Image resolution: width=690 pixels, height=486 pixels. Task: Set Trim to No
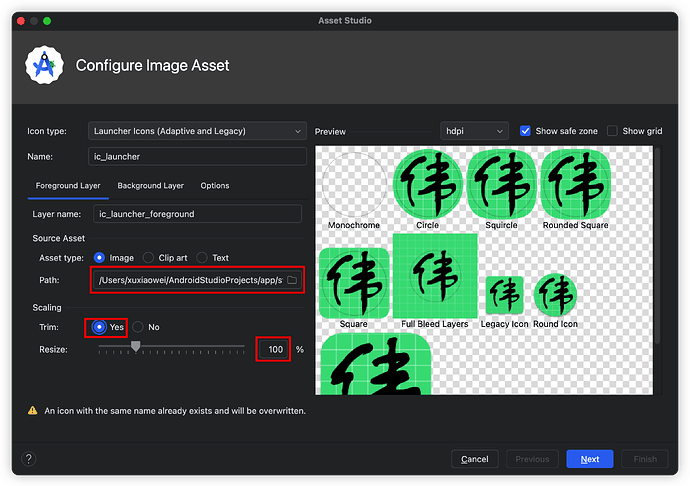pyautogui.click(x=138, y=327)
